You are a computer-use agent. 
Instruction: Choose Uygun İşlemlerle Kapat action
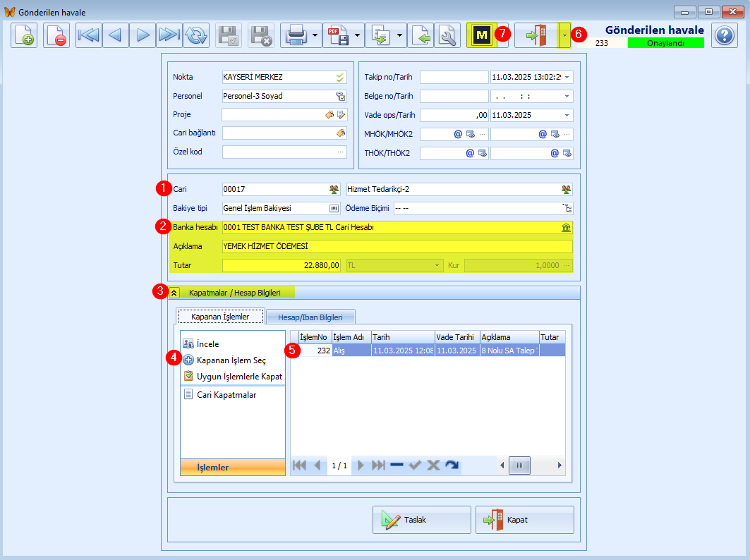point(239,377)
